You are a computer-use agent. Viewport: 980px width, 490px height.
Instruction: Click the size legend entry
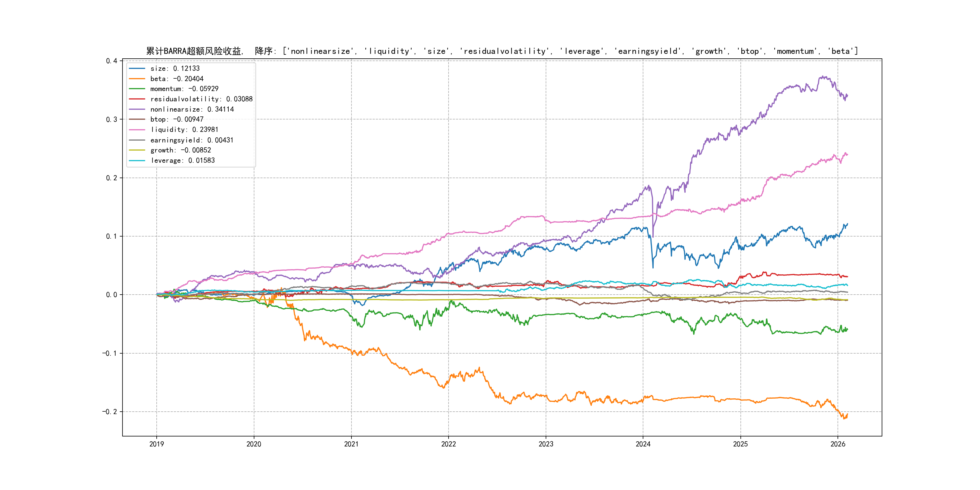[175, 68]
